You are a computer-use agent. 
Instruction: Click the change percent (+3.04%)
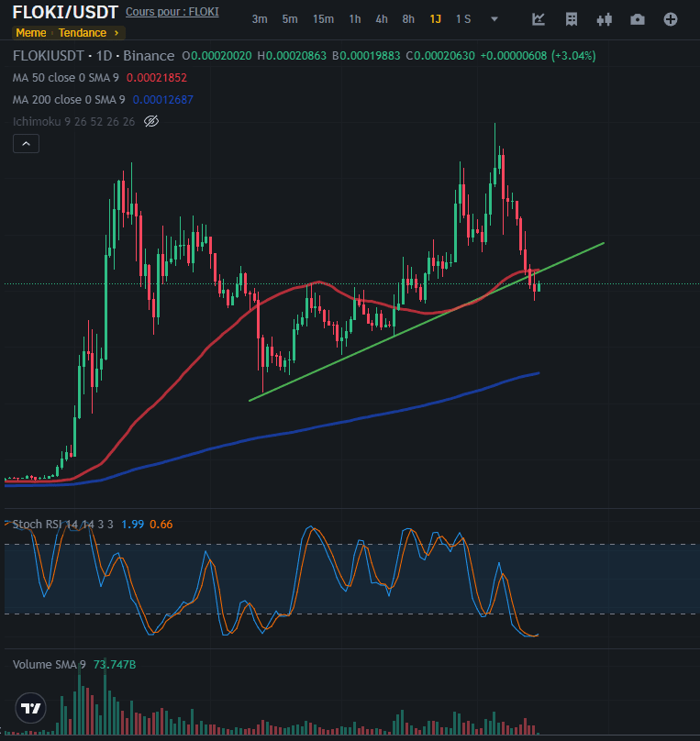tap(573, 56)
